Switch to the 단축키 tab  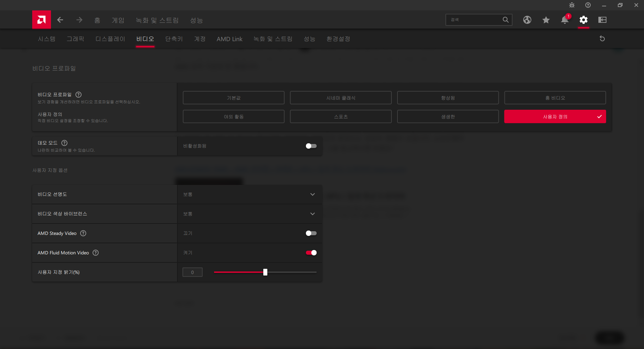click(x=174, y=39)
